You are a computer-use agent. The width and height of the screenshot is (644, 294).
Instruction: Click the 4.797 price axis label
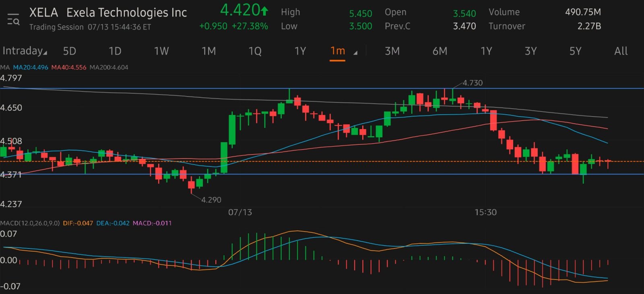click(x=11, y=78)
